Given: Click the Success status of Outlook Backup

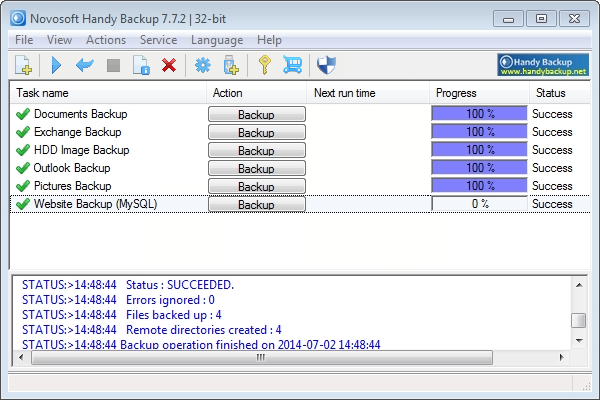Looking at the screenshot, I should tap(552, 168).
